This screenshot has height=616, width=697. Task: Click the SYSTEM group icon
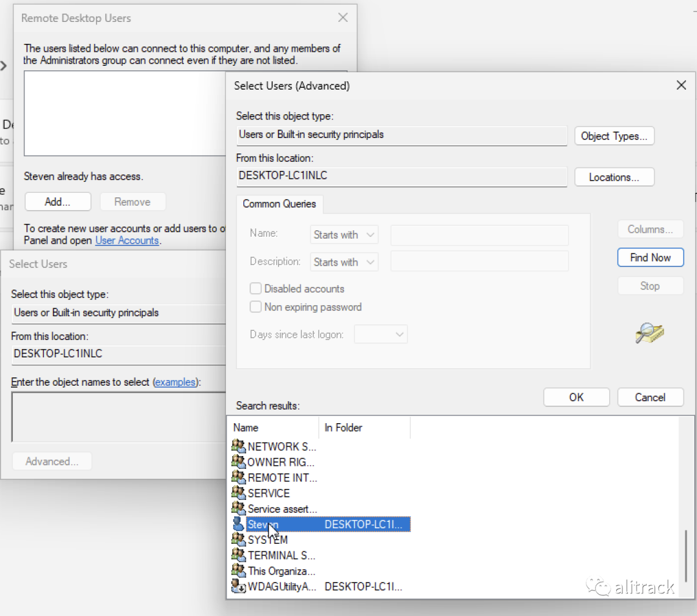[x=239, y=540]
